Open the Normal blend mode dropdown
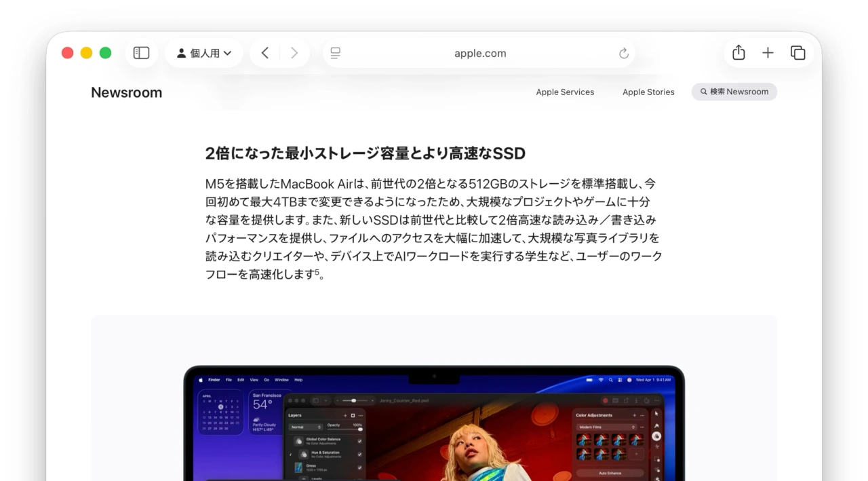This screenshot has height=481, width=868. (x=306, y=427)
